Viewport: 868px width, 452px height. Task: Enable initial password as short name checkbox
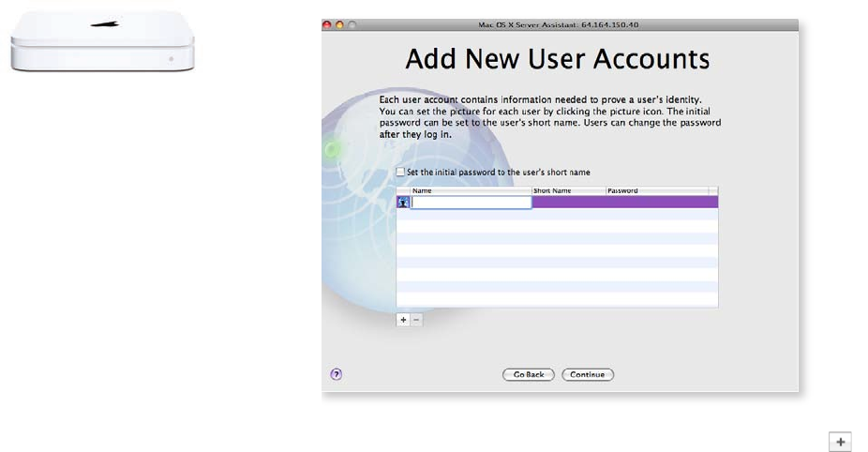pyautogui.click(x=400, y=172)
